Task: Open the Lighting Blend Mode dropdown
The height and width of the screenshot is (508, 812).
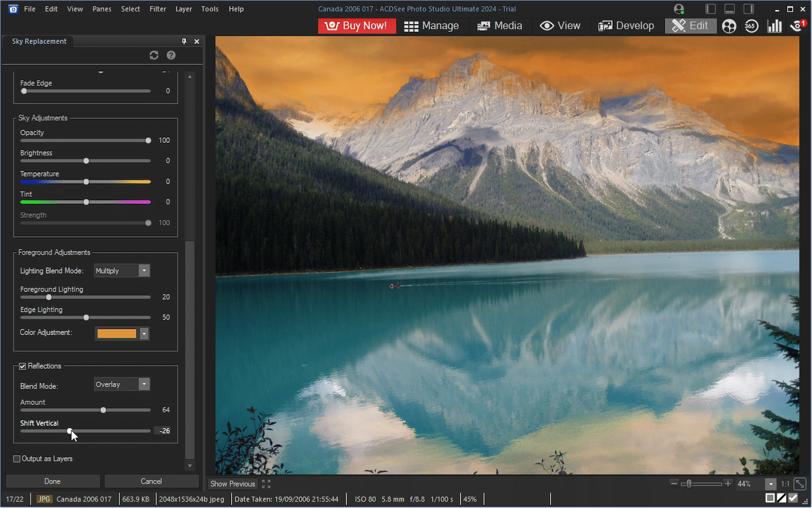Action: [x=143, y=270]
